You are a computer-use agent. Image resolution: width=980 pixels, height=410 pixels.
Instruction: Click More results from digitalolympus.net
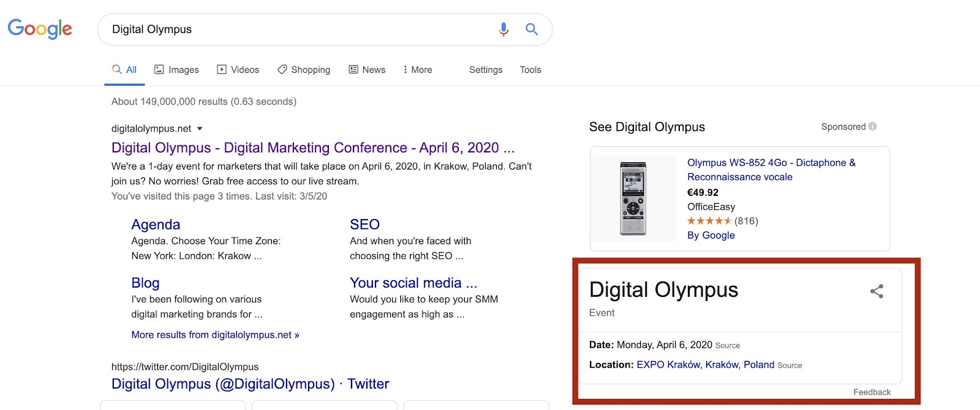click(x=215, y=335)
